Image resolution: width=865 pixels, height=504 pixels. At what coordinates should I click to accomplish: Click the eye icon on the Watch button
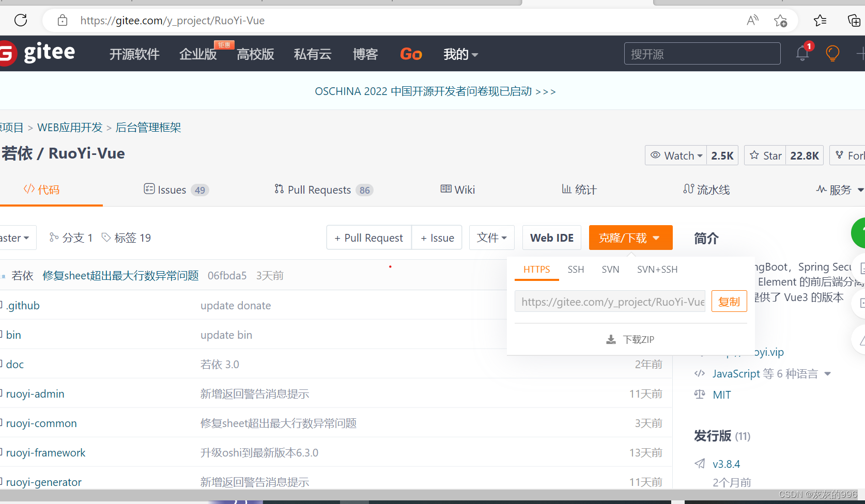click(x=655, y=155)
